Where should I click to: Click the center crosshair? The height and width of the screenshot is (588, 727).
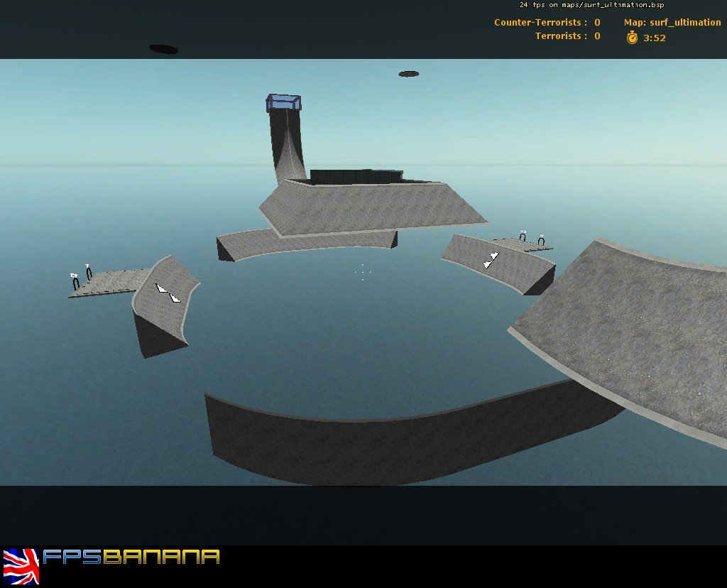[362, 271]
